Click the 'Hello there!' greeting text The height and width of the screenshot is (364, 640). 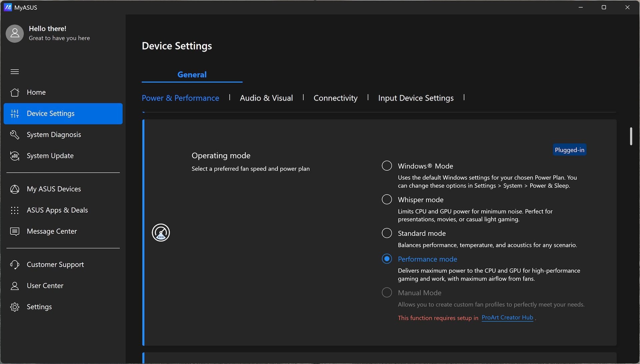pyautogui.click(x=48, y=29)
